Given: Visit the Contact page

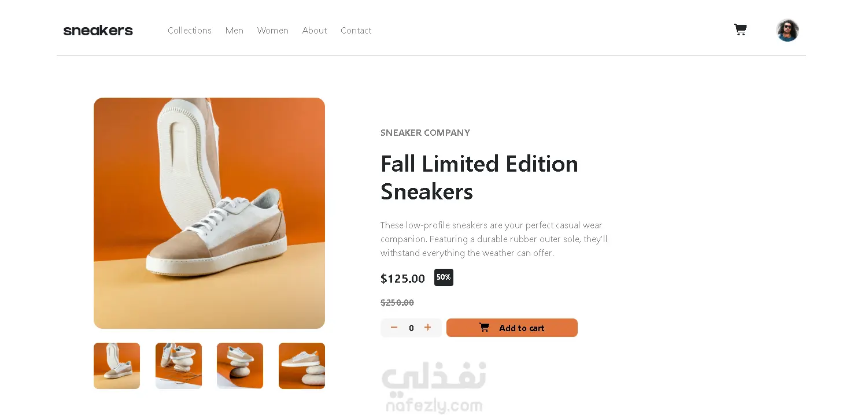Looking at the screenshot, I should pyautogui.click(x=356, y=31).
